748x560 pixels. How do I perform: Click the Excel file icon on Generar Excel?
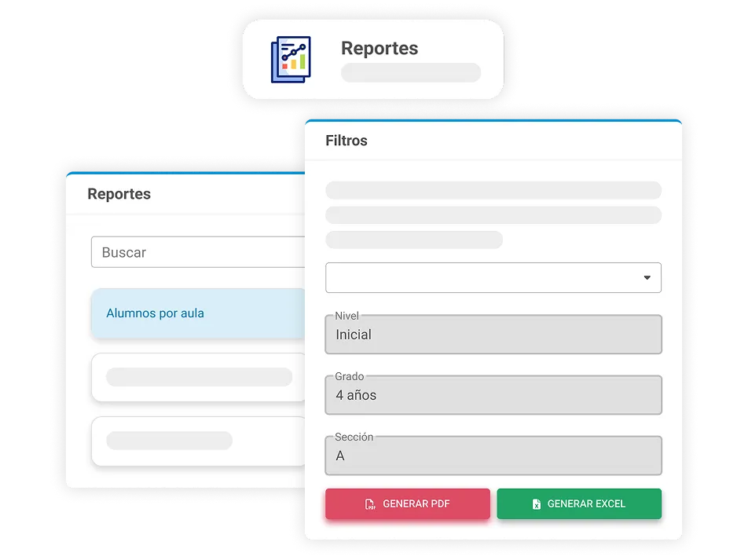tap(536, 504)
